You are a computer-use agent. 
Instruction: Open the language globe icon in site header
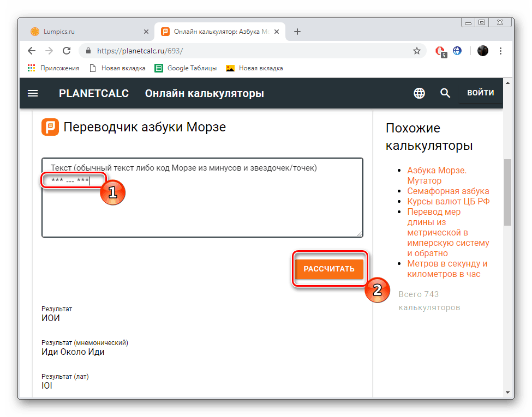click(420, 93)
